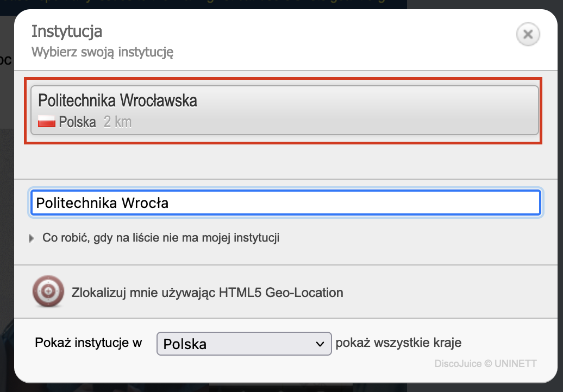Click the country combo box showing Polska

point(243,343)
